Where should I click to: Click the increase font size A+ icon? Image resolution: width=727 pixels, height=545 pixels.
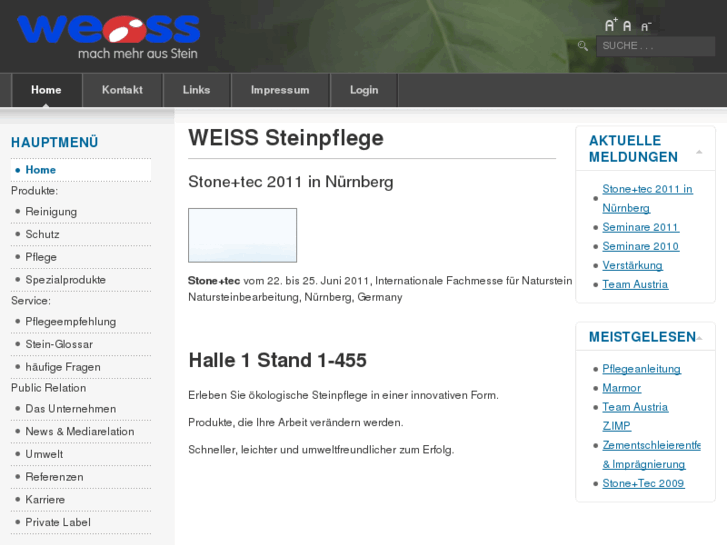coord(611,25)
